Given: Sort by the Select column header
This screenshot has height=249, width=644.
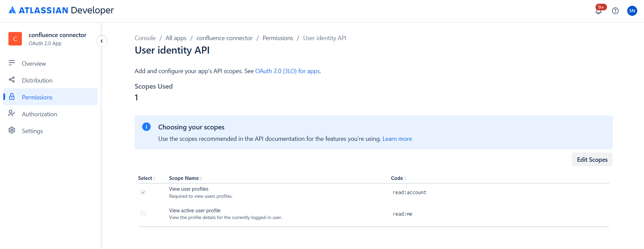Looking at the screenshot, I should pyautogui.click(x=147, y=178).
